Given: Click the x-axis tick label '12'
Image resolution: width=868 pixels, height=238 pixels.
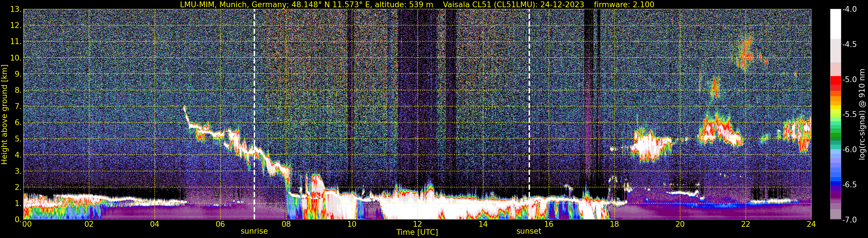Looking at the screenshot, I should pyautogui.click(x=417, y=224).
